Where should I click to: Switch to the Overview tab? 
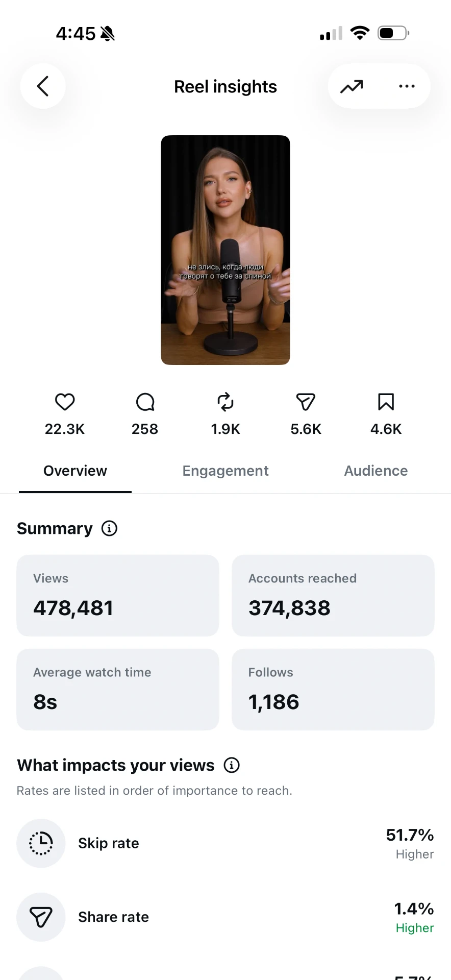pyautogui.click(x=75, y=471)
